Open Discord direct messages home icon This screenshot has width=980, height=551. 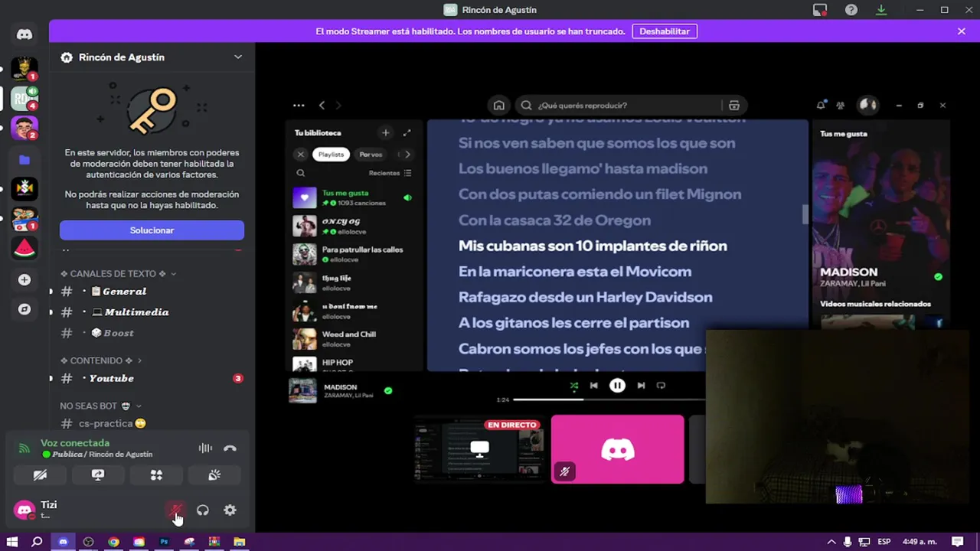tap(24, 34)
